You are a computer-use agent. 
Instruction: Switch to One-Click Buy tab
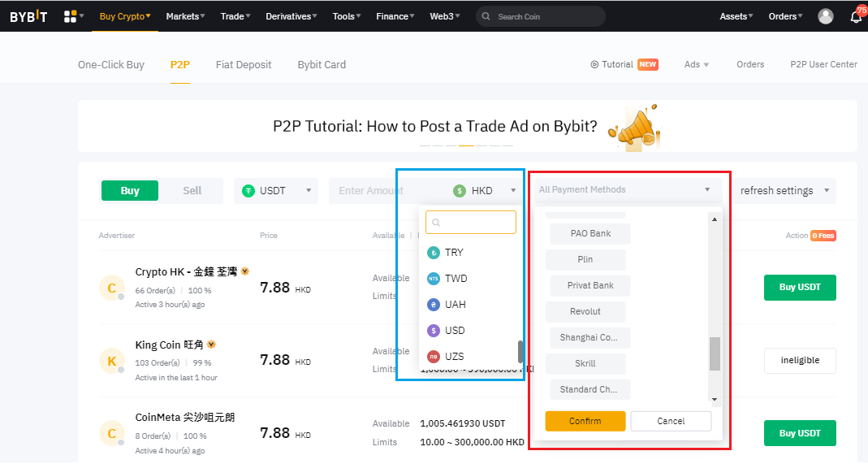click(111, 65)
